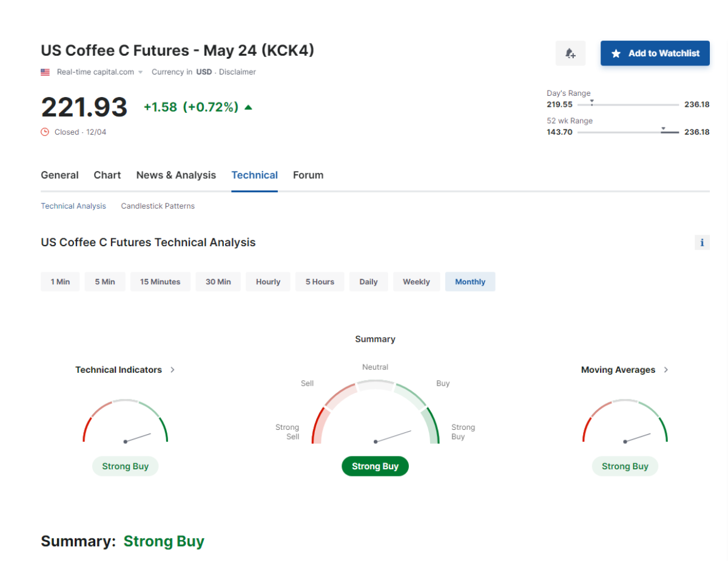Click the green up-arrow price change icon
The width and height of the screenshot is (728, 582).
(248, 107)
